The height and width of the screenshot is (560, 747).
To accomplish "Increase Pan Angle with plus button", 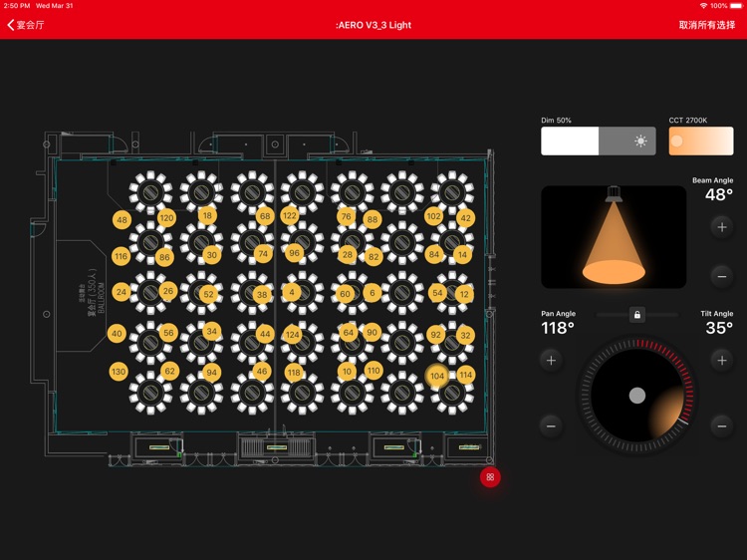I will coord(551,361).
